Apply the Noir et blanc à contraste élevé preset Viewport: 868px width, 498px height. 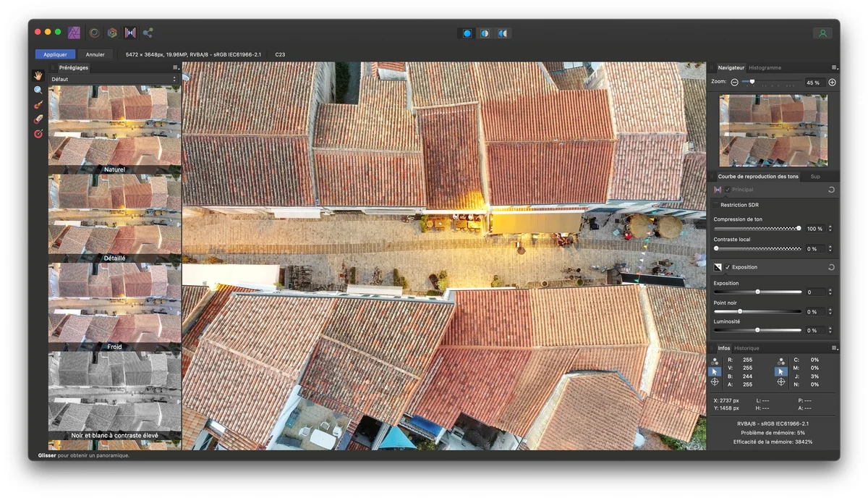[114, 396]
